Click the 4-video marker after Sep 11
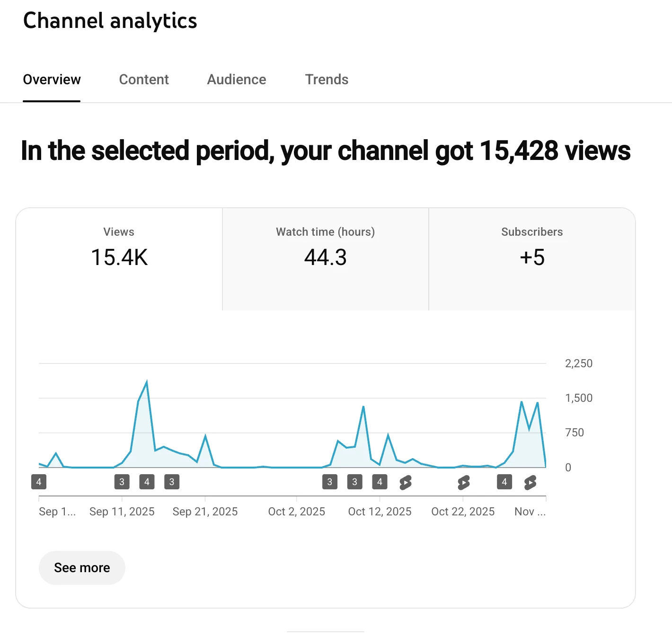The height and width of the screenshot is (637, 672). [x=147, y=482]
